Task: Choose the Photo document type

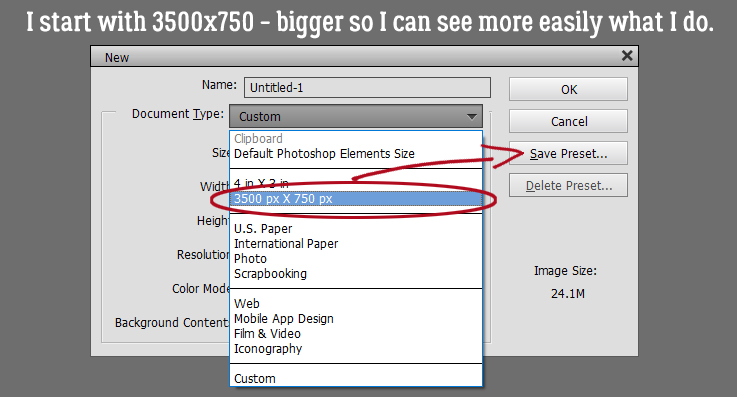Action: point(356,259)
